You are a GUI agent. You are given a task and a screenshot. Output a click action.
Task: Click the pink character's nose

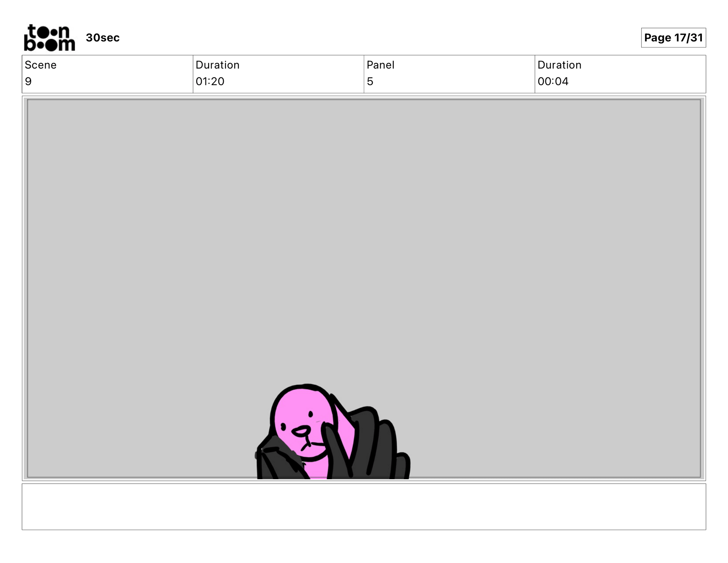[x=301, y=431]
